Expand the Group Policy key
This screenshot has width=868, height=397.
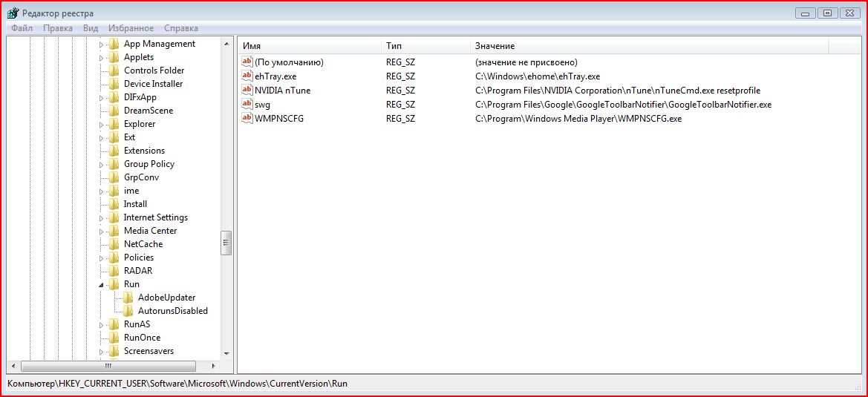[101, 164]
